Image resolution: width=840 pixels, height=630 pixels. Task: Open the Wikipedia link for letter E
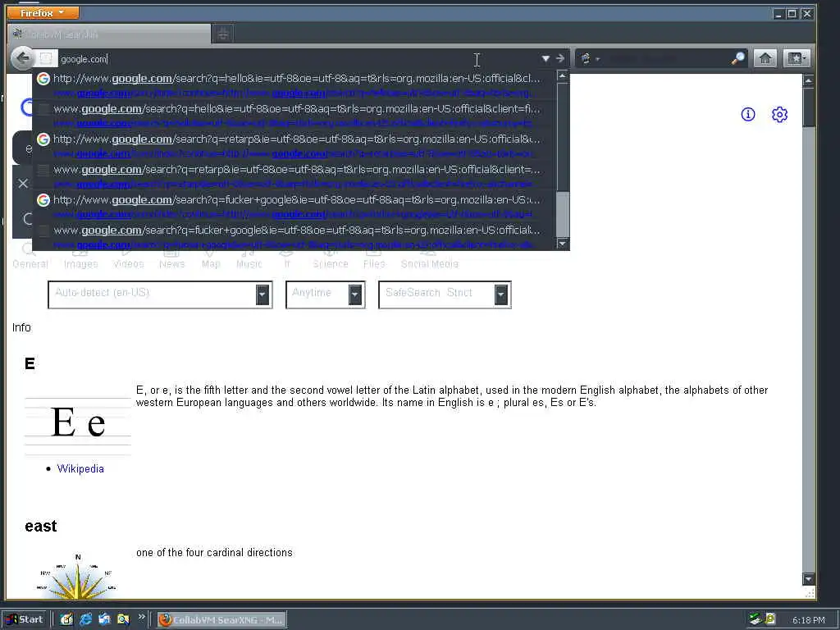(80, 468)
